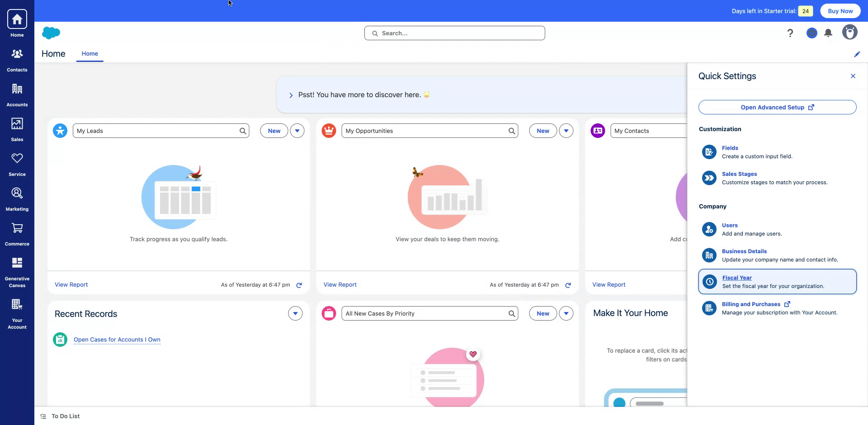
Task: Open Fiscal Year settings
Action: pyautogui.click(x=736, y=278)
